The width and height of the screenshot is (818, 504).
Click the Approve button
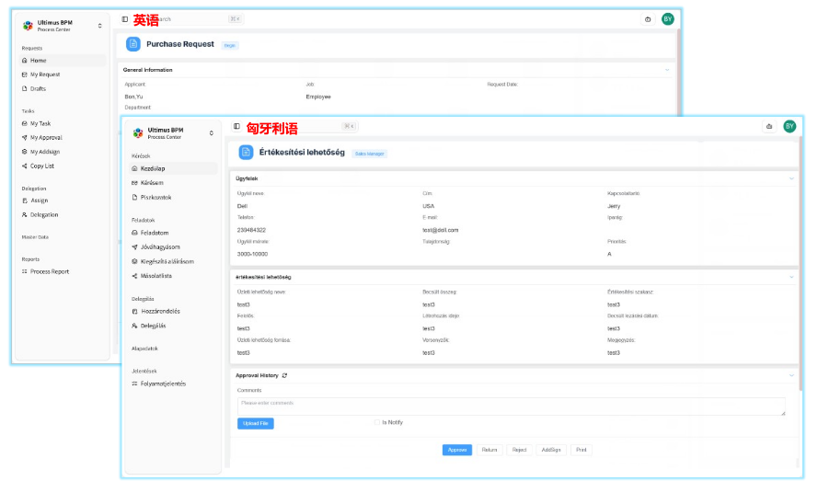pos(456,450)
